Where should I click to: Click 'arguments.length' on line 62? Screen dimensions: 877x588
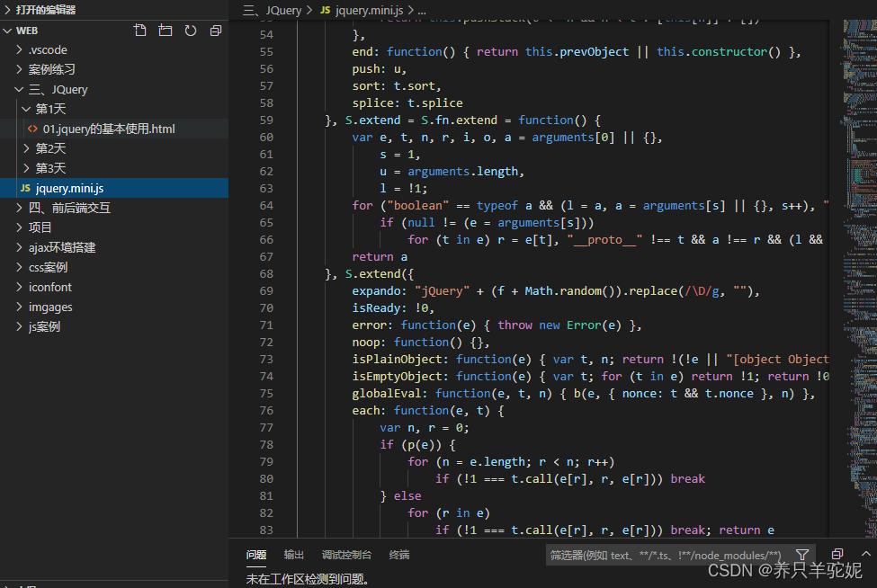[x=462, y=172]
